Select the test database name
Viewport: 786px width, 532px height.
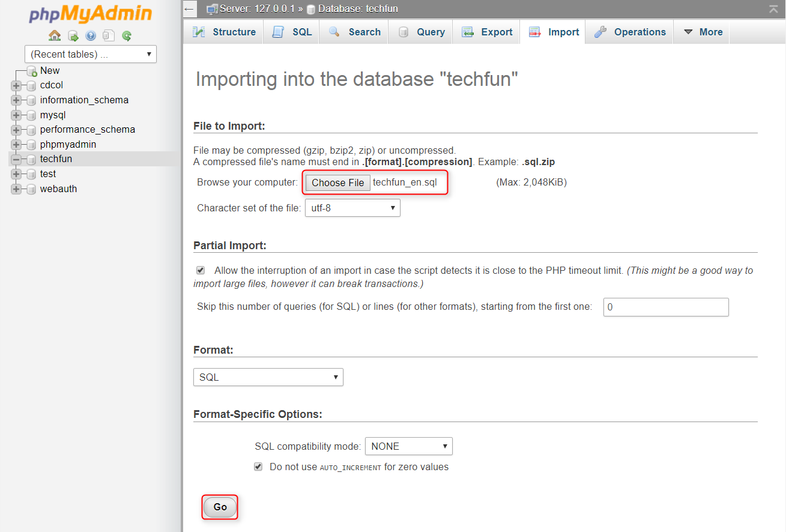pyautogui.click(x=48, y=174)
